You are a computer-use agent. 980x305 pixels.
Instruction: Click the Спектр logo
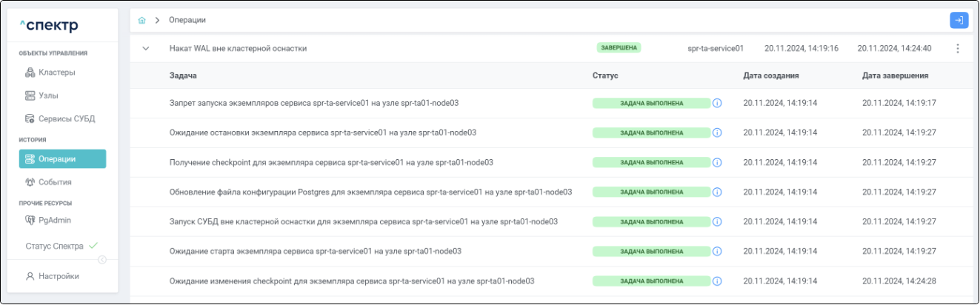(48, 26)
